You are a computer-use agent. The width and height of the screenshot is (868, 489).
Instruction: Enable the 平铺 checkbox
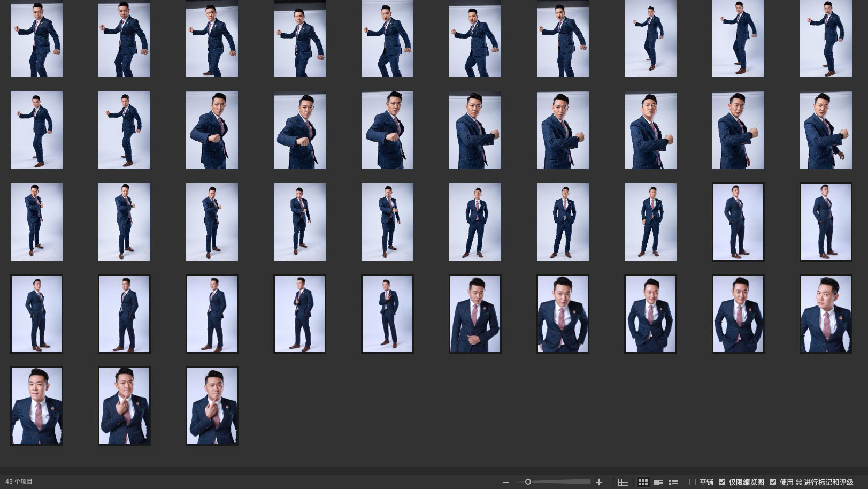[x=693, y=482]
